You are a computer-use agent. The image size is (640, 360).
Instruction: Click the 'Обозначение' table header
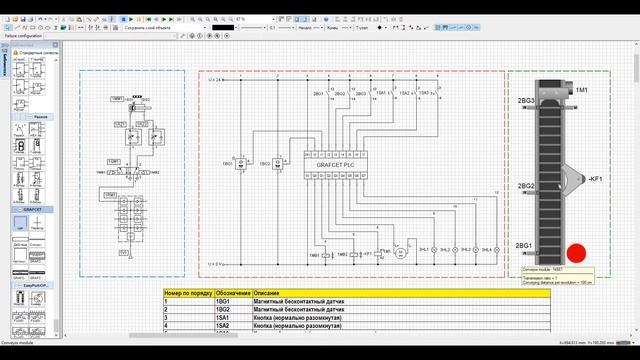point(233,293)
